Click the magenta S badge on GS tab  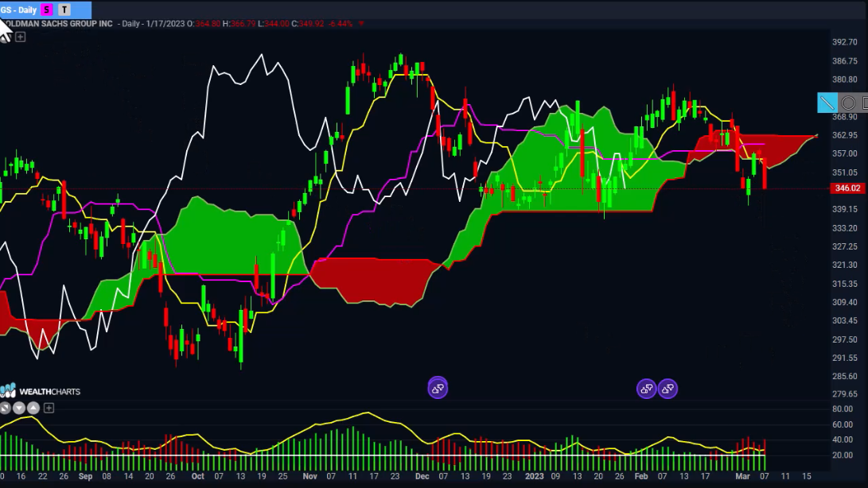pyautogui.click(x=47, y=10)
